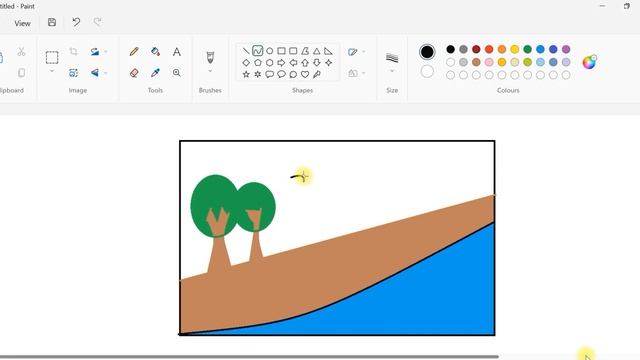This screenshot has height=360, width=640.
Task: Select the Right-angled triangle shape
Action: (x=328, y=51)
